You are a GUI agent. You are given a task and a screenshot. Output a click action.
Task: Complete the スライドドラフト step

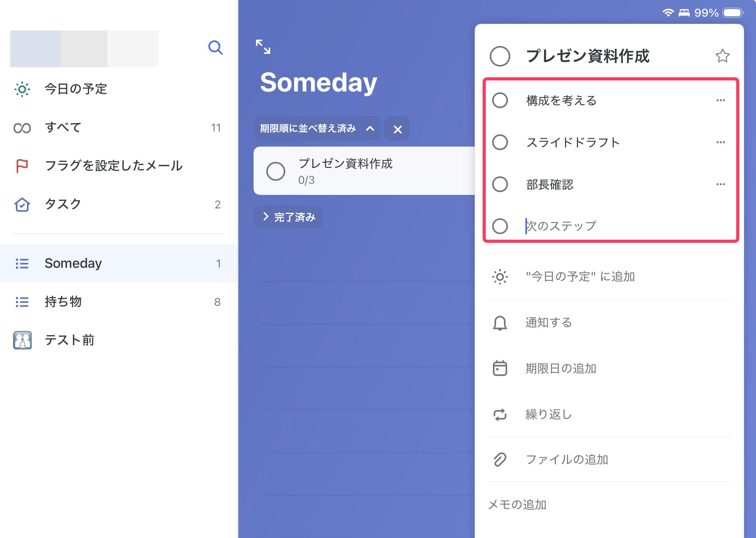coord(500,142)
